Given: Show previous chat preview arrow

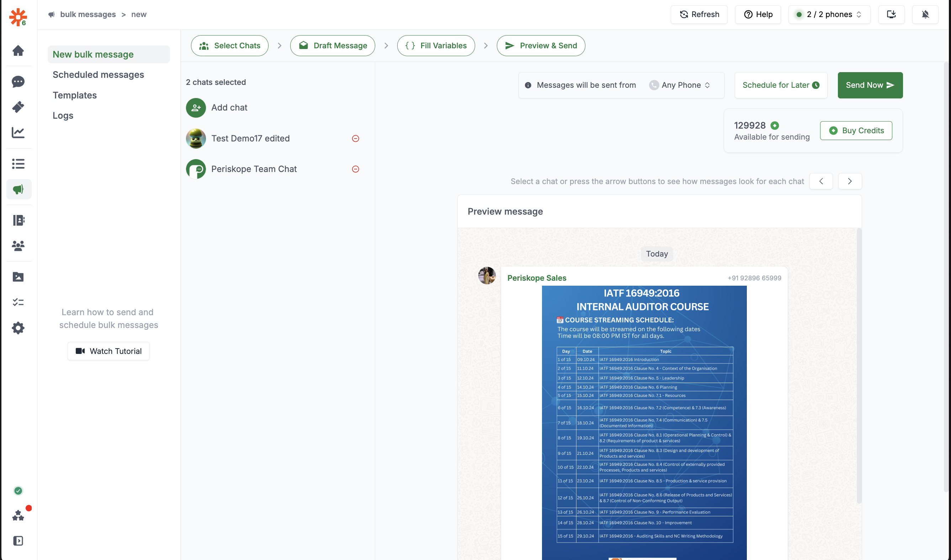Looking at the screenshot, I should (821, 181).
